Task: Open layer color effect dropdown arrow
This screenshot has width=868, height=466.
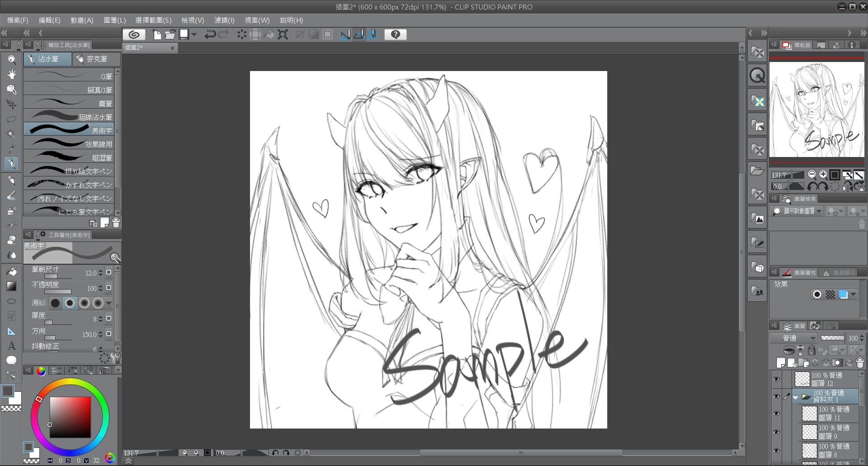Action: (x=853, y=295)
